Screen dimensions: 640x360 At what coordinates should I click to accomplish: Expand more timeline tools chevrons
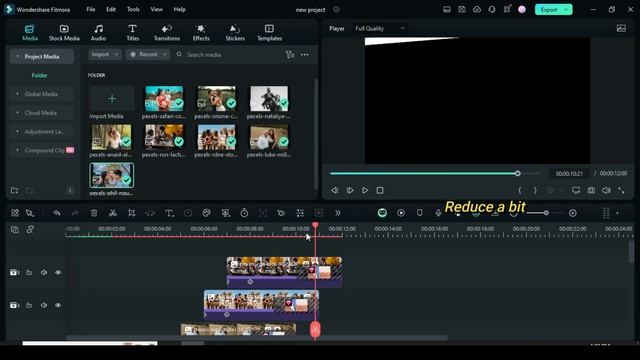point(338,213)
